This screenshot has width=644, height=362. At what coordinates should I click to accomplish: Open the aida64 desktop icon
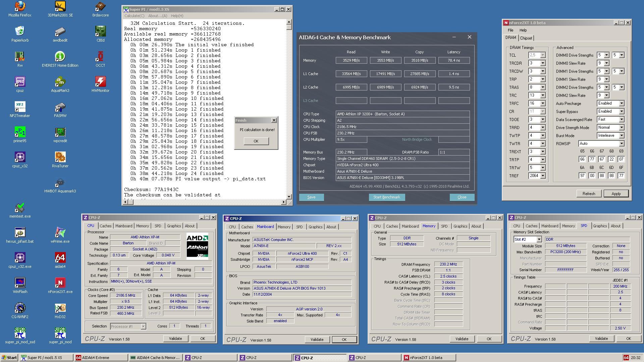60,260
